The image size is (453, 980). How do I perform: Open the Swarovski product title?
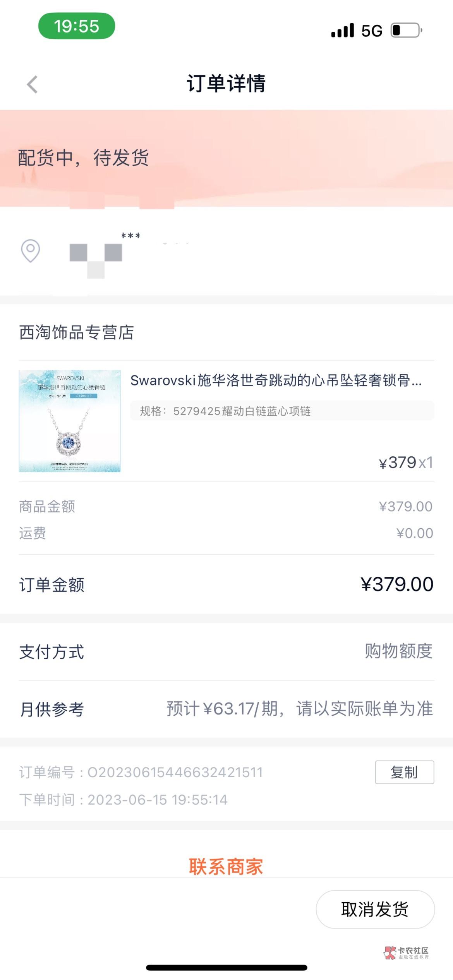(276, 380)
